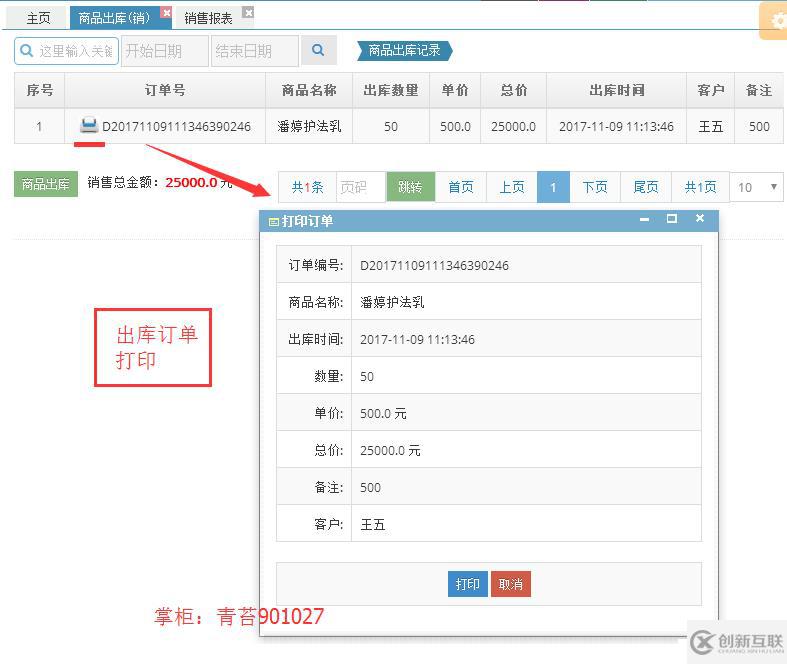Viewport: 787px width, 664px height.
Task: Click the 出库数量 column header
Action: 391,90
